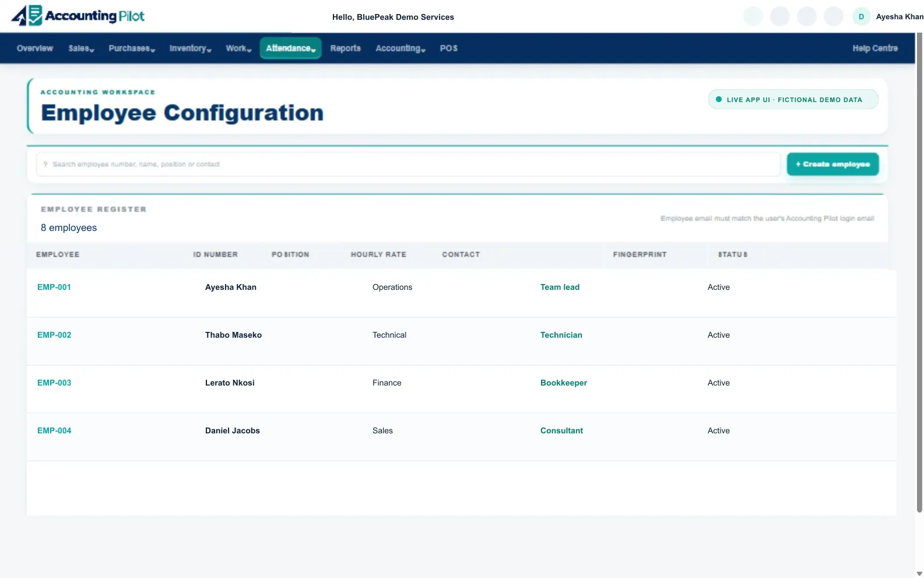The image size is (924, 578).
Task: Expand the Sales dropdown menu
Action: (x=81, y=48)
